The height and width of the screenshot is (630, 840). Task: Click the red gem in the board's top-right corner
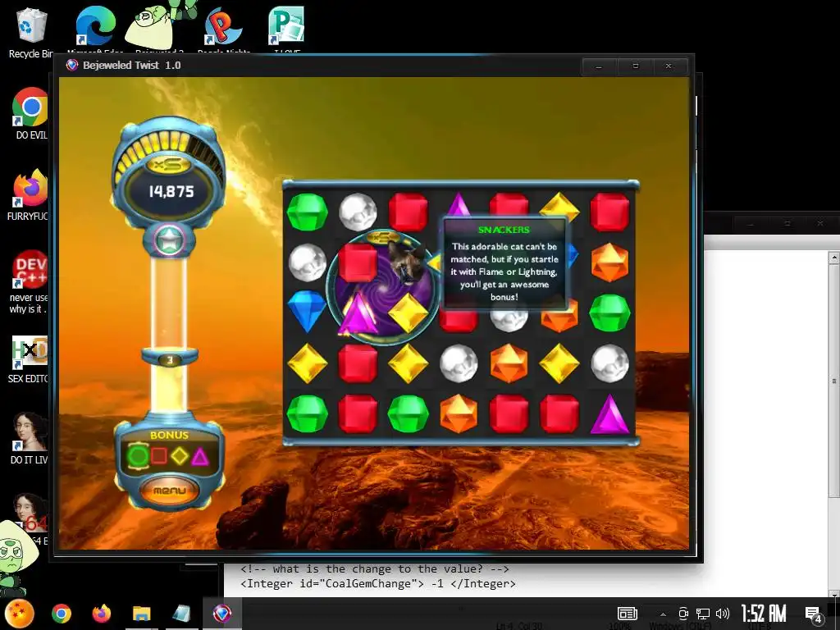(x=609, y=212)
